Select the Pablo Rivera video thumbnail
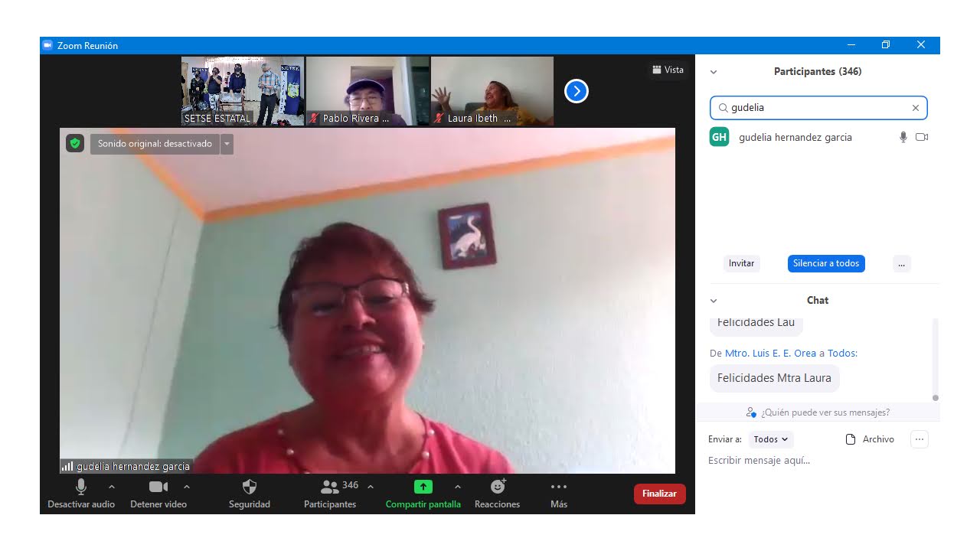 (367, 91)
